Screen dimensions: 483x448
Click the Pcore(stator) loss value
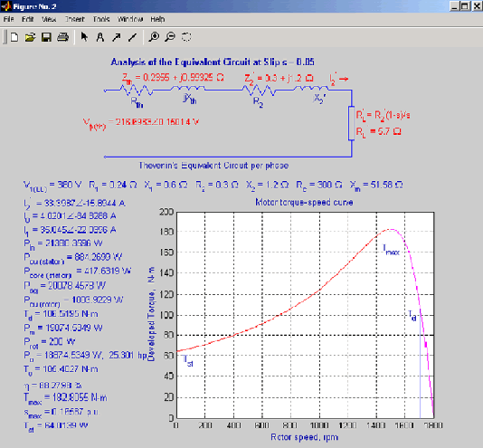point(78,272)
